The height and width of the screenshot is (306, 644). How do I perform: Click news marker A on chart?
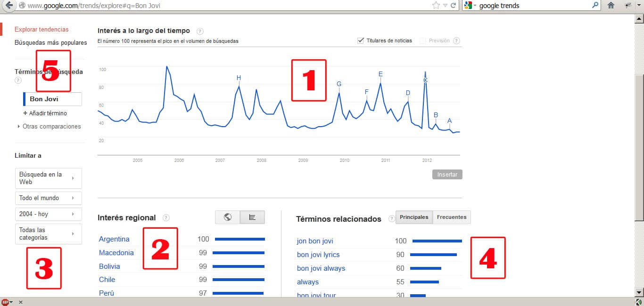pos(449,121)
